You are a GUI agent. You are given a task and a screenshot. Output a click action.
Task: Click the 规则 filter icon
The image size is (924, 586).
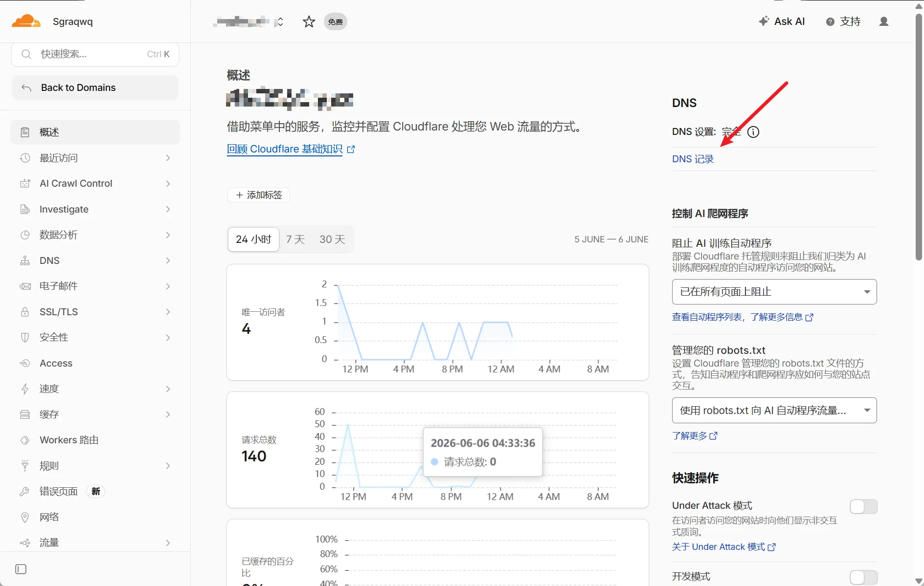pos(25,466)
